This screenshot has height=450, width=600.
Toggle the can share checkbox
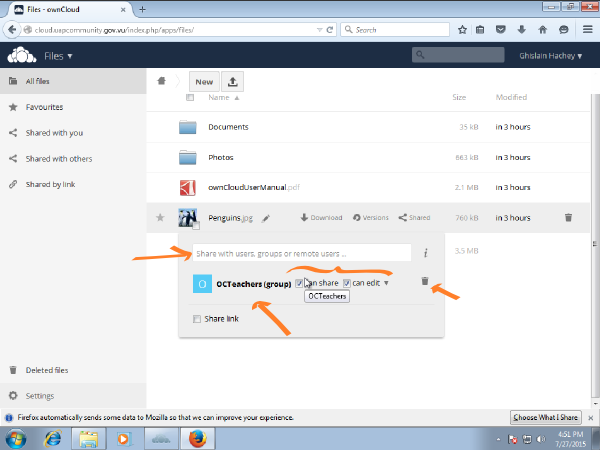[x=299, y=284]
